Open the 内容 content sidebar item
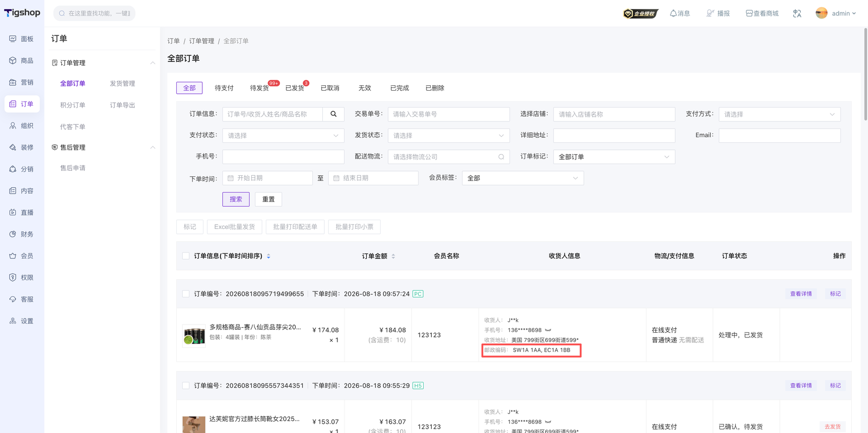The width and height of the screenshot is (868, 433). [22, 191]
